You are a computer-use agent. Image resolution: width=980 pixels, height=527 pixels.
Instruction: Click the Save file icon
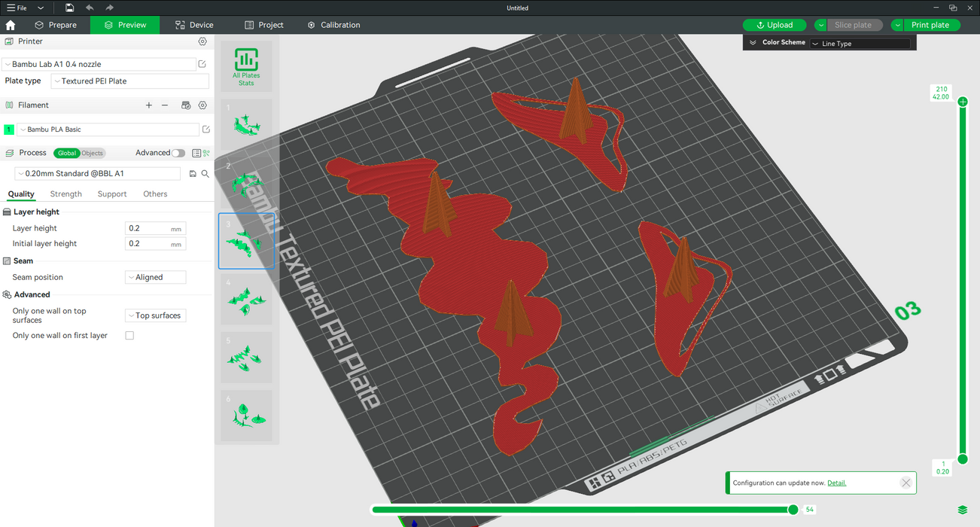pos(69,8)
